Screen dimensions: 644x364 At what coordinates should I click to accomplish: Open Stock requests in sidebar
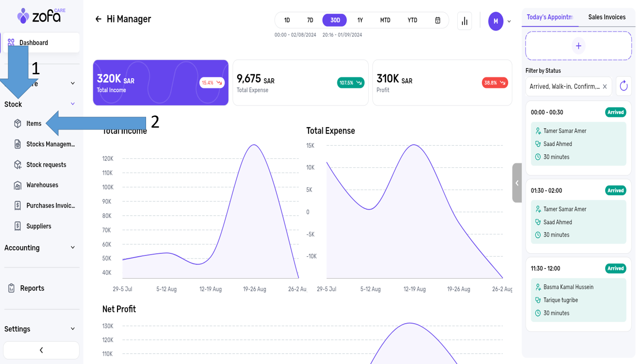click(46, 165)
